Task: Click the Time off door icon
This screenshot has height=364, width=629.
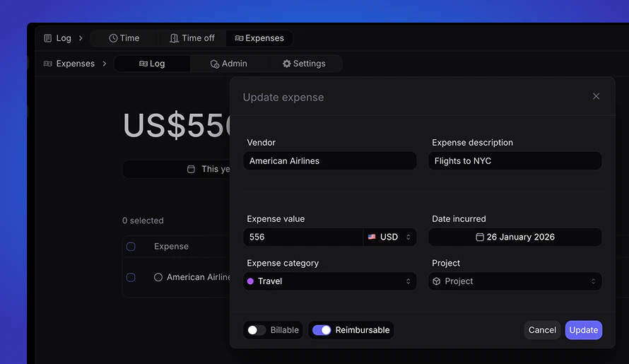Action: click(x=174, y=38)
